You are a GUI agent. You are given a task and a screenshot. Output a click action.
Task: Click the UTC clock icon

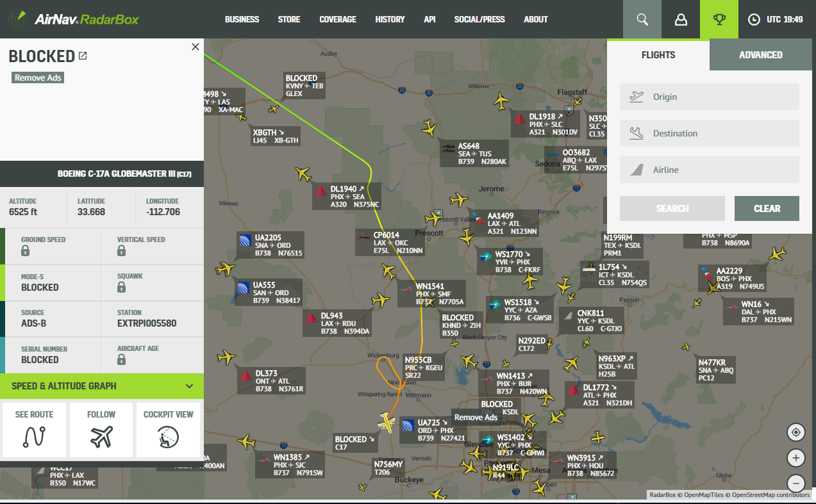point(754,19)
